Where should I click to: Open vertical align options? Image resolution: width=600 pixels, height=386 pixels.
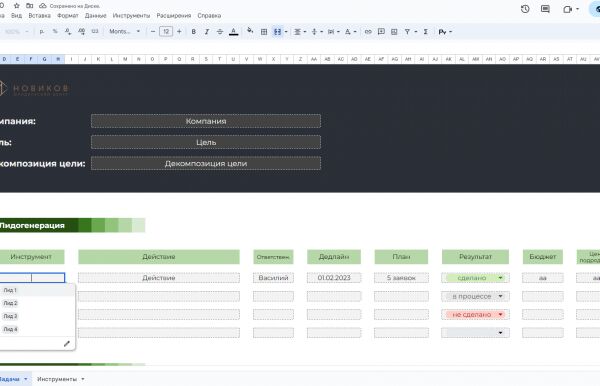coord(314,32)
